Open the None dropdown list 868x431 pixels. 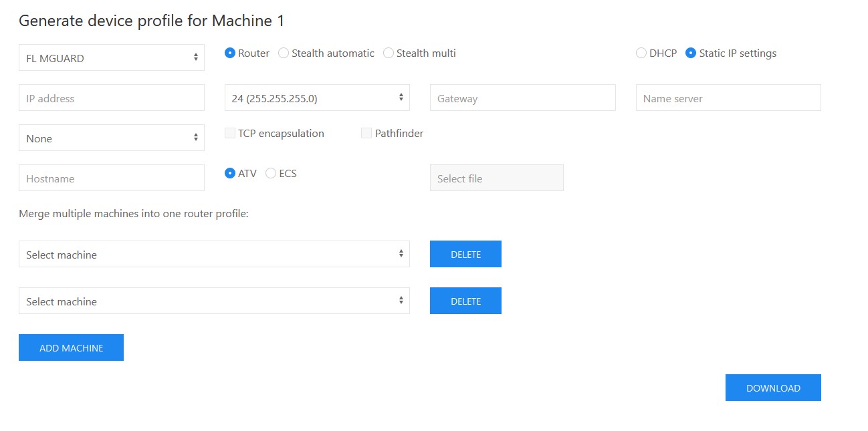coord(111,138)
